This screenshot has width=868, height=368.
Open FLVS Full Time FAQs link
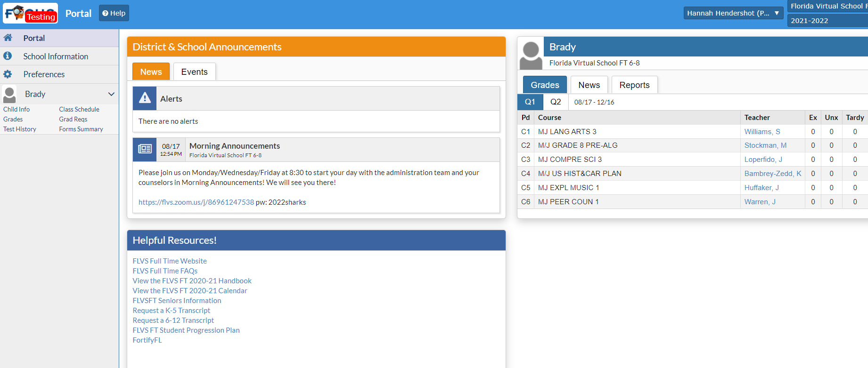(165, 271)
